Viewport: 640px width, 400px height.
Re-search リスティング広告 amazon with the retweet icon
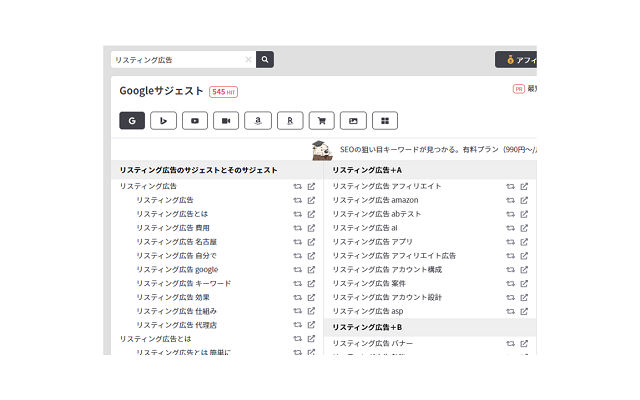click(x=510, y=200)
